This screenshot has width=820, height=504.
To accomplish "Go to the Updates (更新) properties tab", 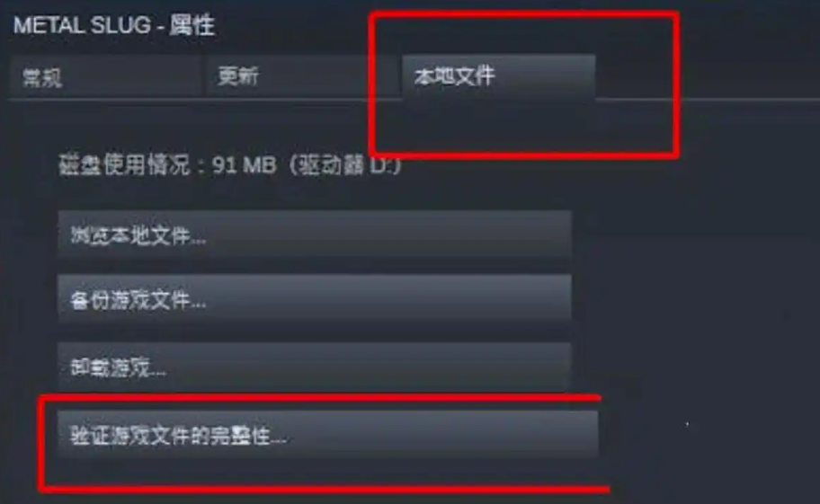I will pyautogui.click(x=302, y=76).
